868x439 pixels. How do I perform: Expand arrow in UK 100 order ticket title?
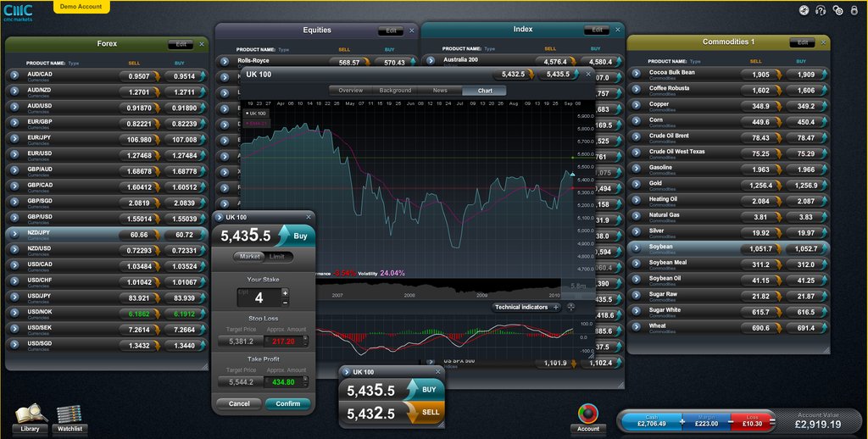click(x=220, y=218)
